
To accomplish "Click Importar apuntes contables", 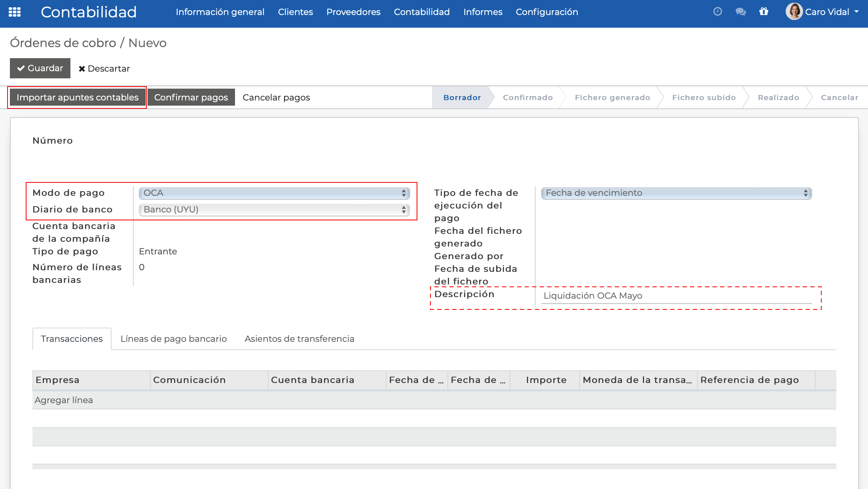I will [x=77, y=97].
